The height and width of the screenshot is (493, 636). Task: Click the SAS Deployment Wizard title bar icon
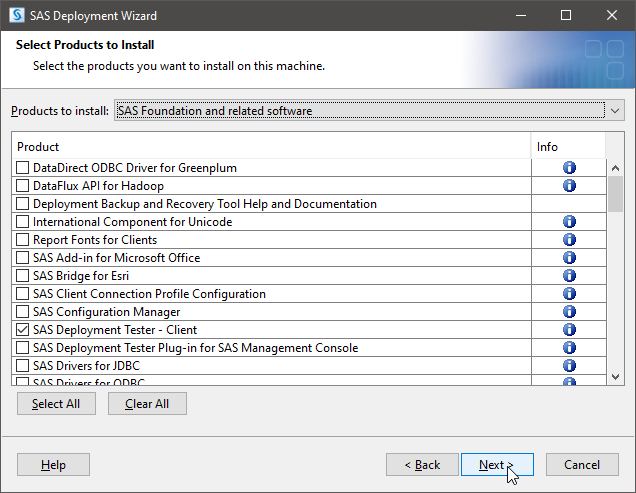(17, 15)
